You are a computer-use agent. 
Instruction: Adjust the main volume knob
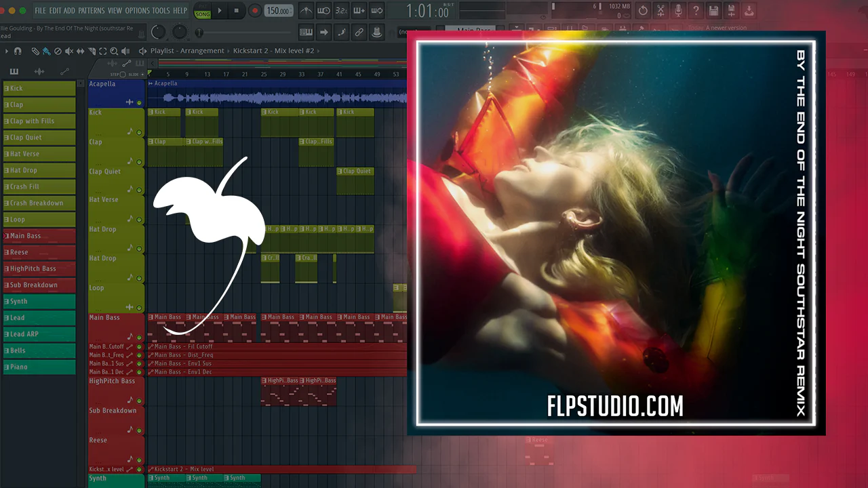[x=158, y=32]
